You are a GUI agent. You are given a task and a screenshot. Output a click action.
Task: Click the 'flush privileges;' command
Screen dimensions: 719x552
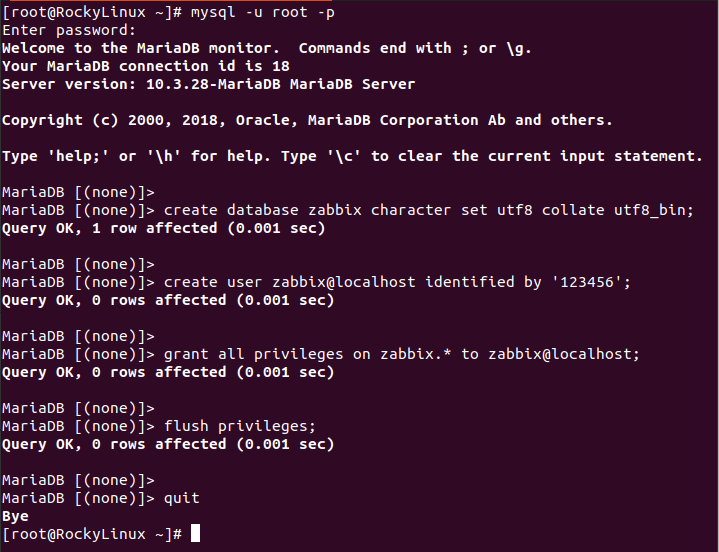click(240, 426)
